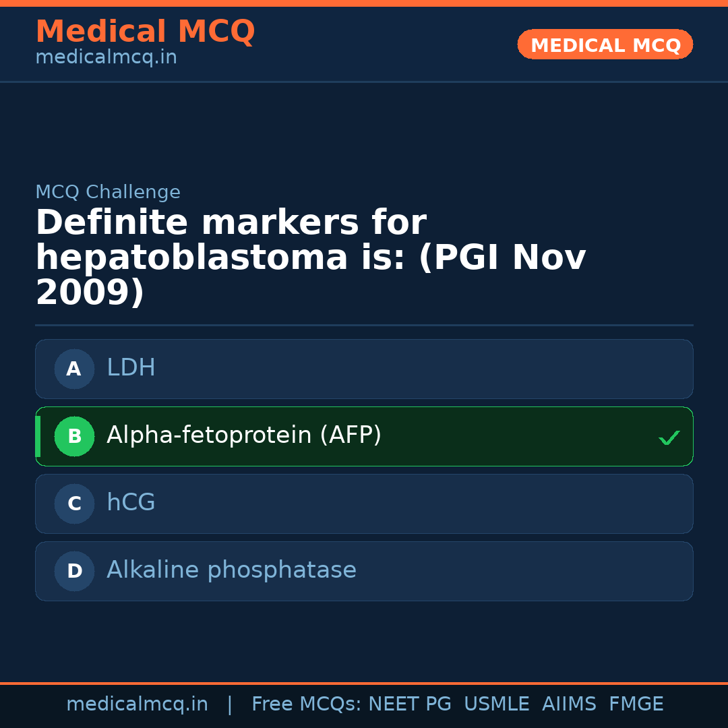
Task: Click the letter D circle icon
Action: [74, 571]
